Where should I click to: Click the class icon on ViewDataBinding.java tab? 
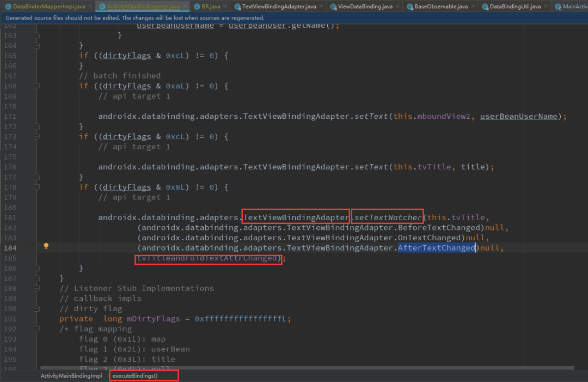click(333, 7)
